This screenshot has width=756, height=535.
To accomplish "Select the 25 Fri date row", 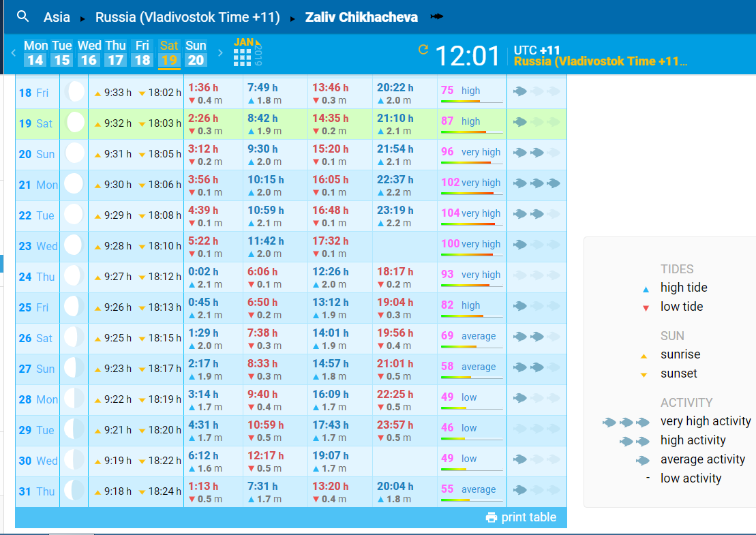I will pyautogui.click(x=35, y=307).
